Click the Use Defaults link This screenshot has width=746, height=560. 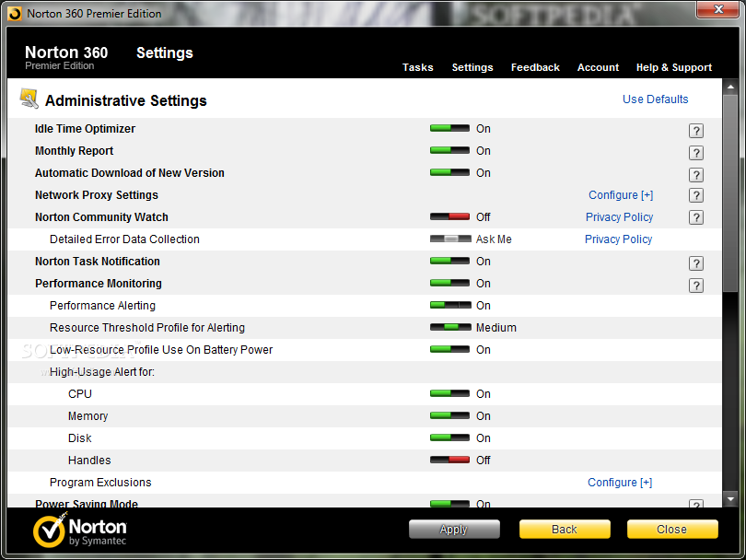656,99
